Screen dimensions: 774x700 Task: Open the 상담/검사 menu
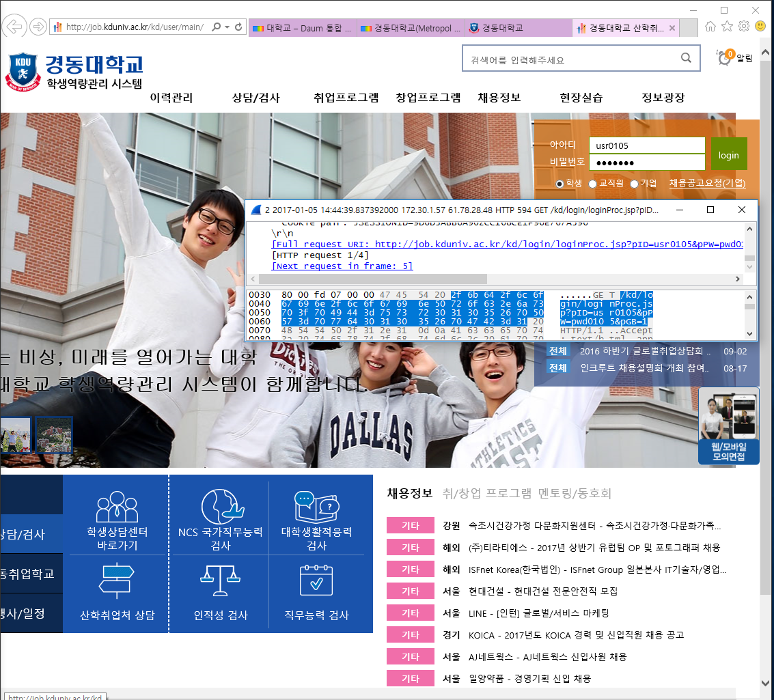click(x=255, y=98)
